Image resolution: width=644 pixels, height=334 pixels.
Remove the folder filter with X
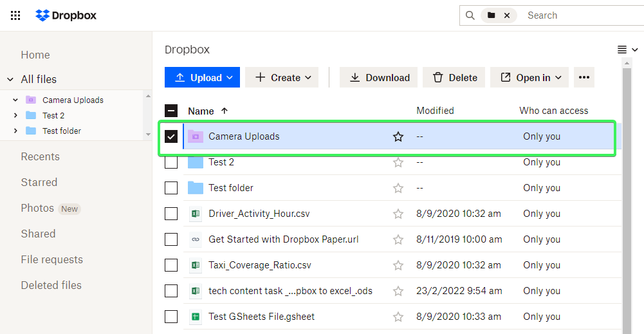[507, 15]
